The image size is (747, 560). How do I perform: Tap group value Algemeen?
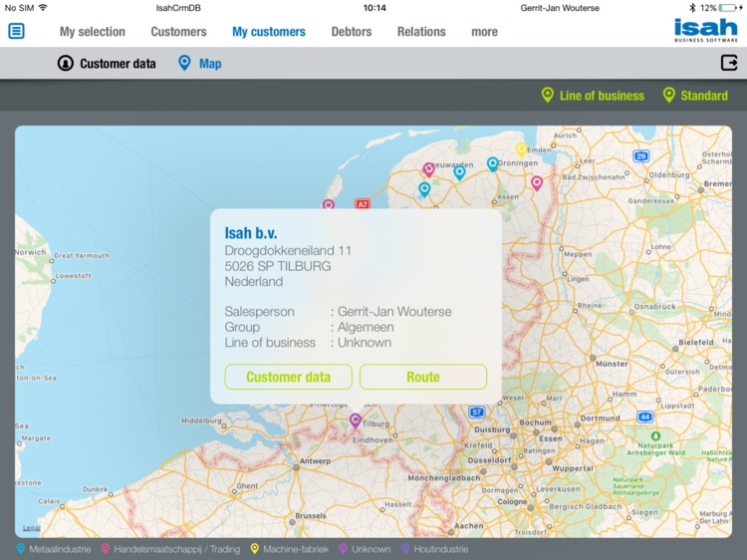pyautogui.click(x=366, y=328)
